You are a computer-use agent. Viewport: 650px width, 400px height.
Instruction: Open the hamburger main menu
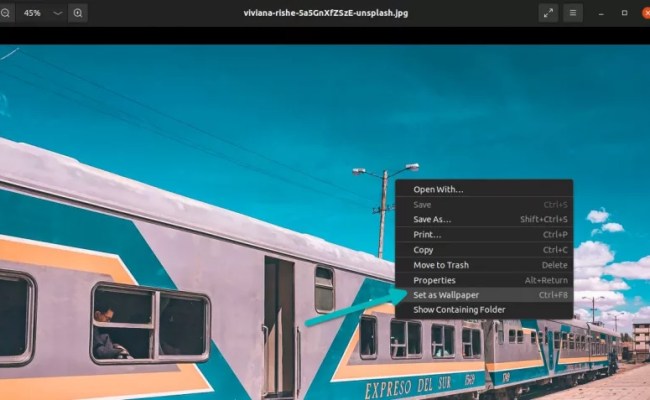pyautogui.click(x=573, y=13)
